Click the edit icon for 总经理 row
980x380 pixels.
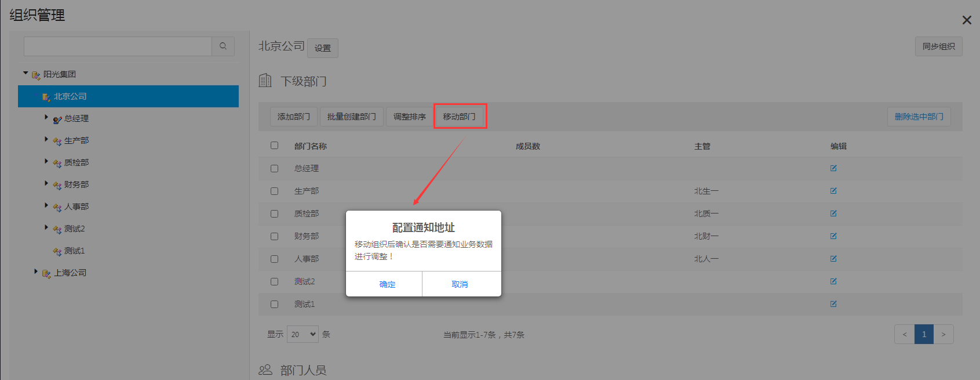pos(833,168)
